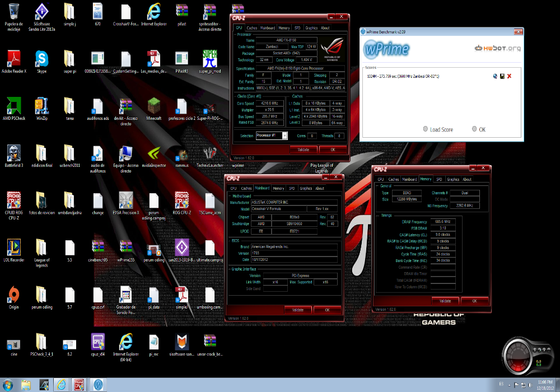
Task: Click the AMD FX-8150 name field
Action: click(x=286, y=40)
